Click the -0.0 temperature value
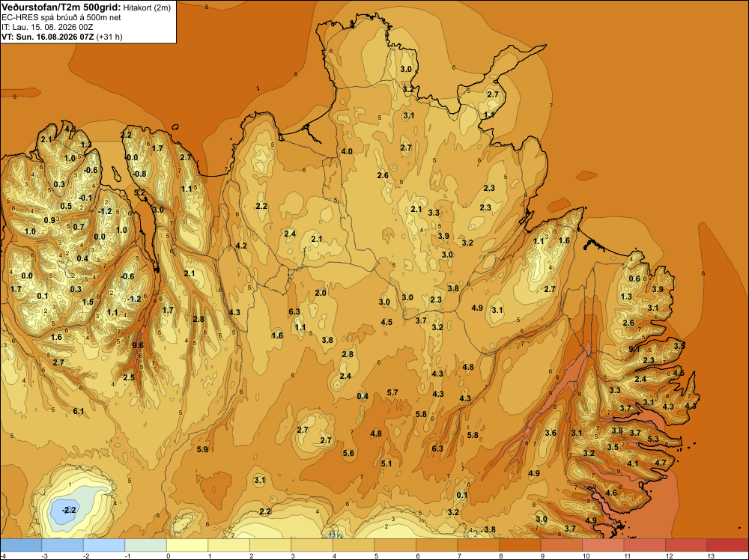 [x=131, y=157]
